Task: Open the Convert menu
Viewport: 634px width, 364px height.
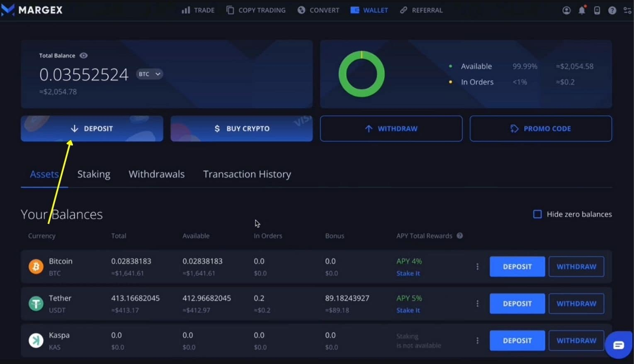Action: click(318, 10)
